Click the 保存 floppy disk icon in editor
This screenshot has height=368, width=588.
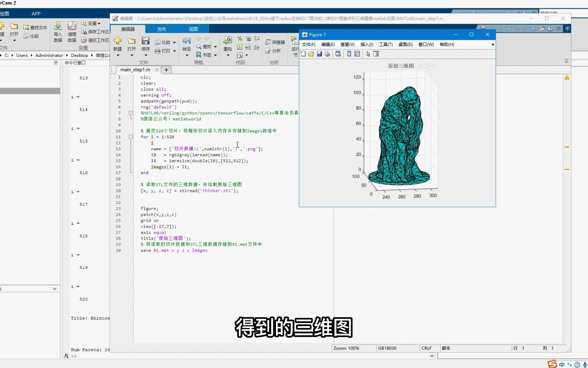[146, 41]
